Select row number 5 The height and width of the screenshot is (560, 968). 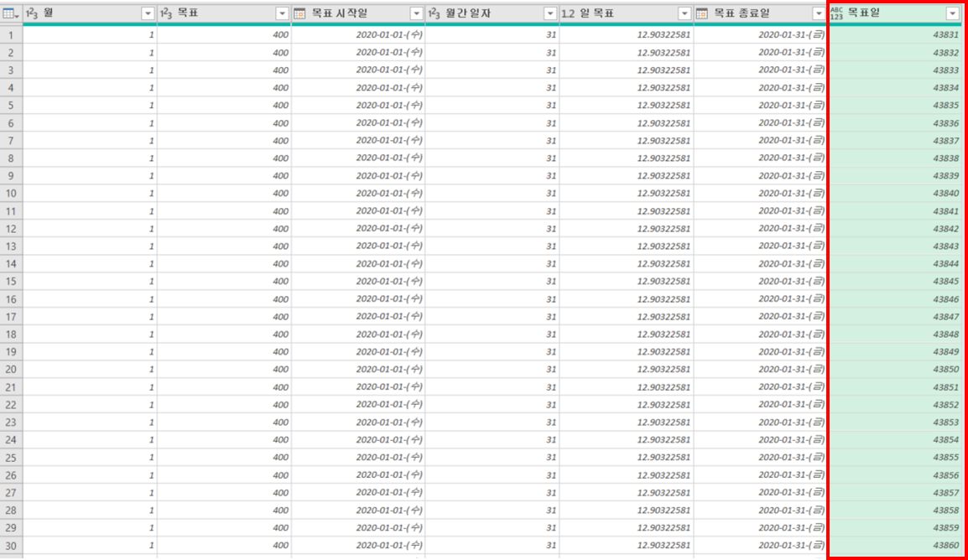[11, 106]
